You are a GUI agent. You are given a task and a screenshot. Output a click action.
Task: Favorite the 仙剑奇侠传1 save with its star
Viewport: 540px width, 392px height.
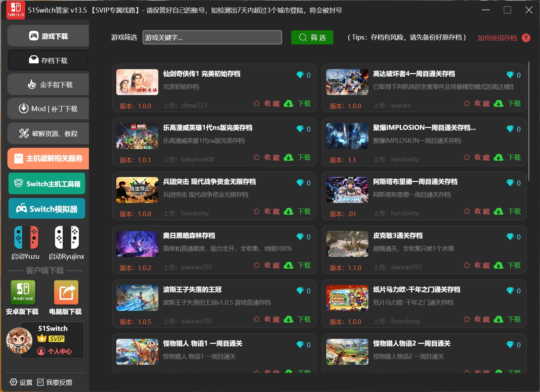pyautogui.click(x=257, y=104)
